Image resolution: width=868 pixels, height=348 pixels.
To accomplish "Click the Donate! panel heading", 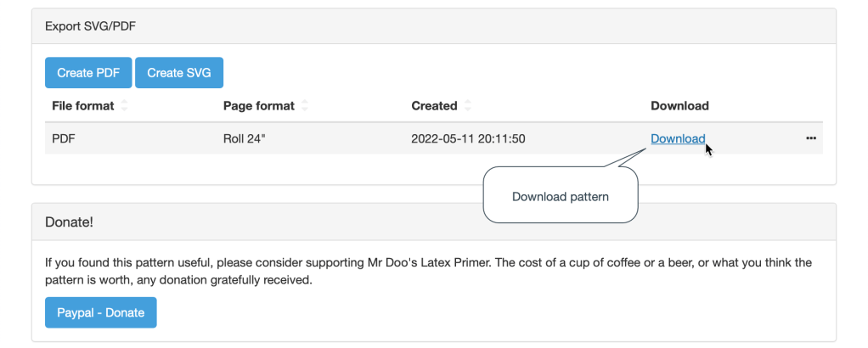I will [70, 222].
